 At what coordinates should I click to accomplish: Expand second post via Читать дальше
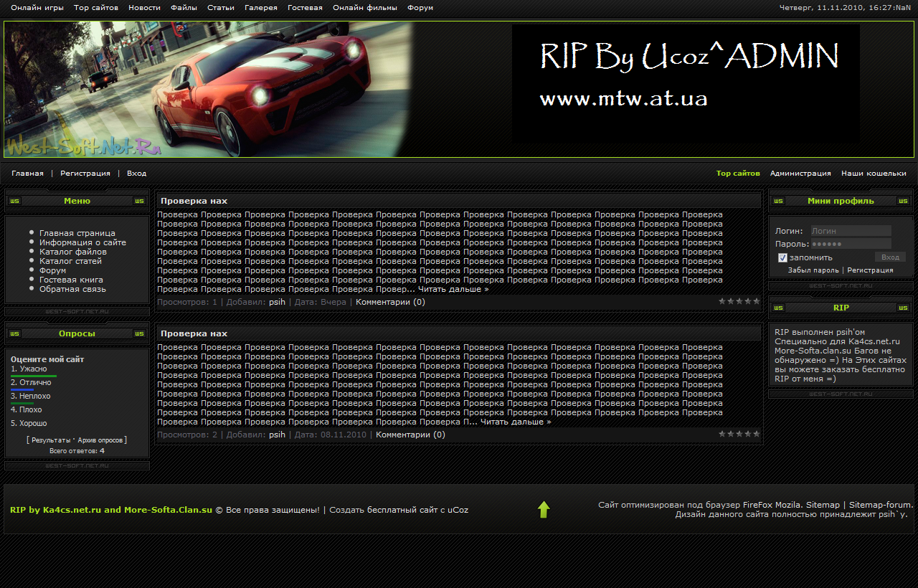(516, 422)
